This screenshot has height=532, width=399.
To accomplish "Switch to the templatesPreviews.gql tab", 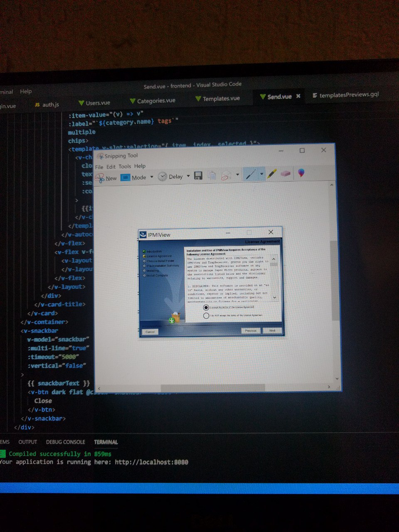I will [x=346, y=95].
